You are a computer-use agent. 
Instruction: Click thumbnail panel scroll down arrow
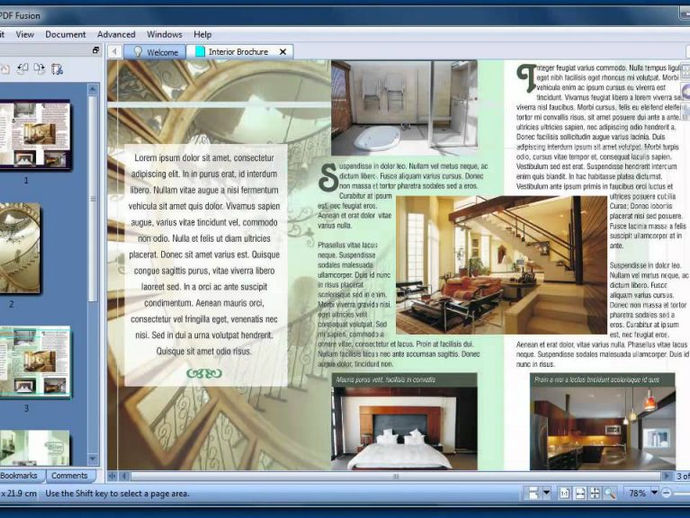pos(92,459)
